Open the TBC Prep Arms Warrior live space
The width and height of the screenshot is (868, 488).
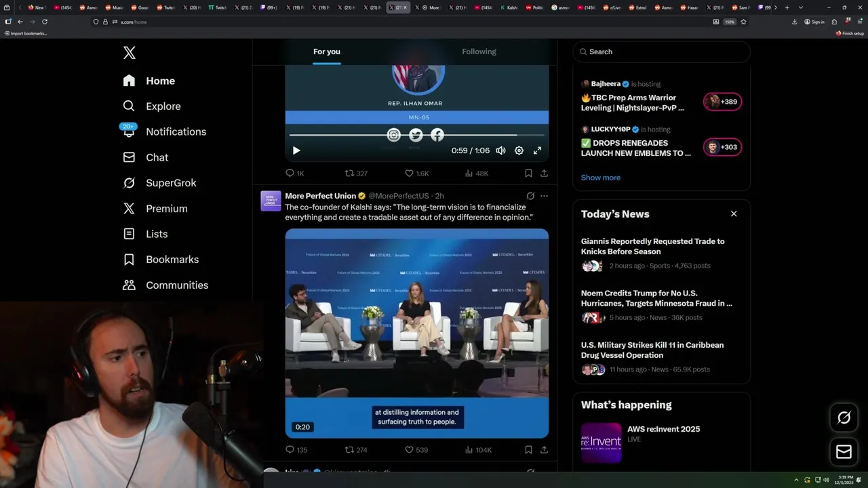(633, 102)
